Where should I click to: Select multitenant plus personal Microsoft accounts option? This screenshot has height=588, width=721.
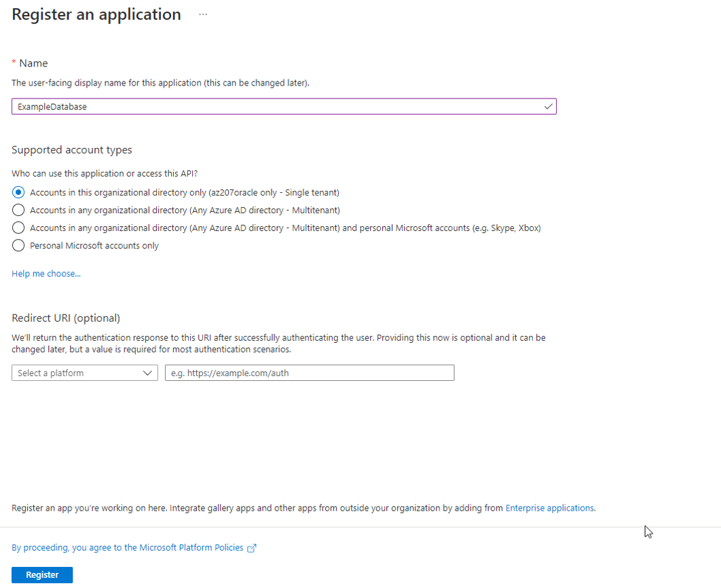click(x=18, y=227)
